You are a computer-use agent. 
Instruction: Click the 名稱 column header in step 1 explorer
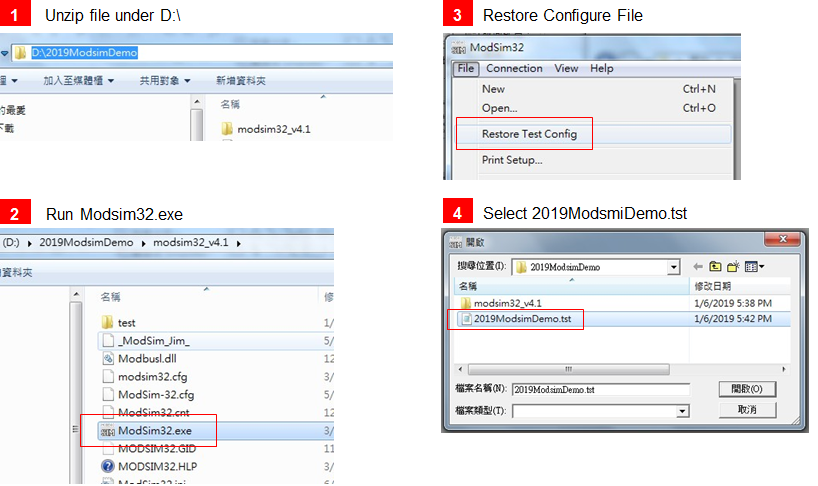click(x=230, y=104)
